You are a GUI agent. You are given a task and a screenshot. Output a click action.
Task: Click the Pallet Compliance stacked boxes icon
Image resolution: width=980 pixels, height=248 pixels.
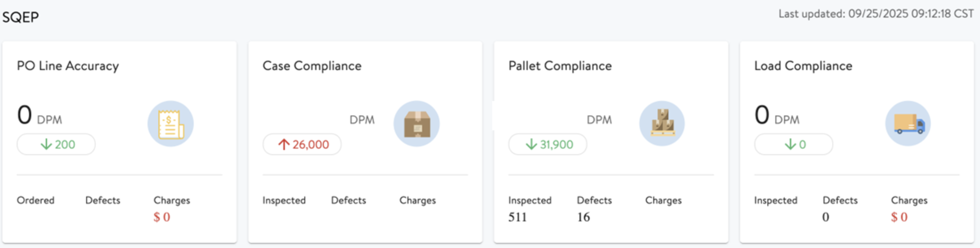pyautogui.click(x=662, y=124)
